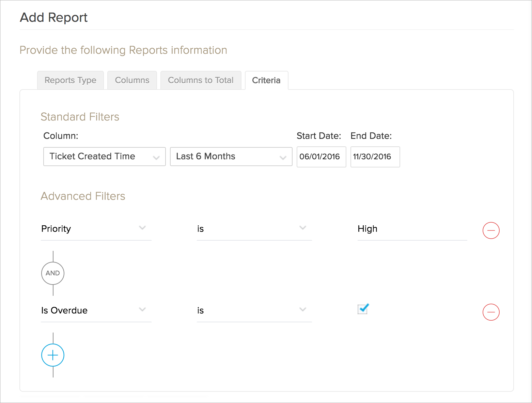Click the High priority value field
Screen dimensions: 532x403
pyautogui.click(x=412, y=229)
